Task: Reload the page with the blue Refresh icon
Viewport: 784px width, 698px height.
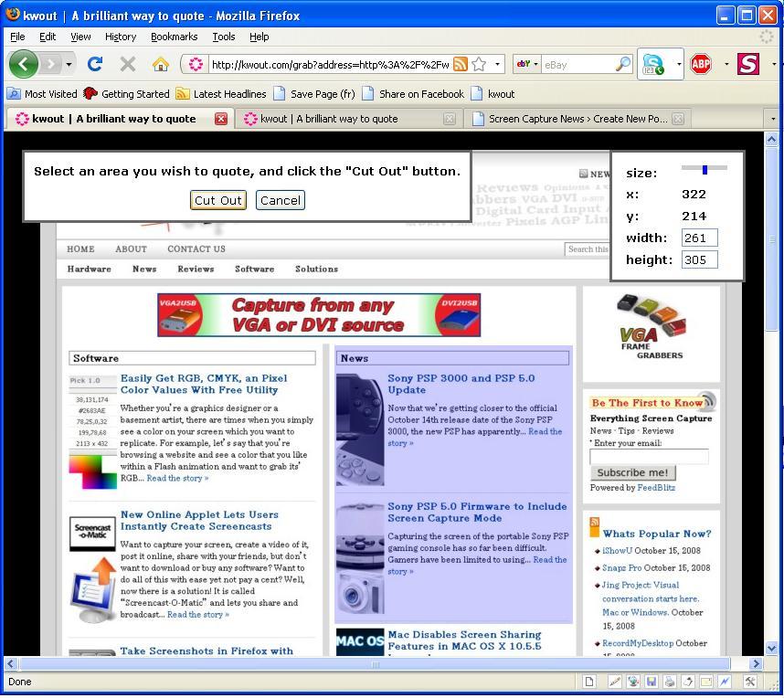Action: 94,64
